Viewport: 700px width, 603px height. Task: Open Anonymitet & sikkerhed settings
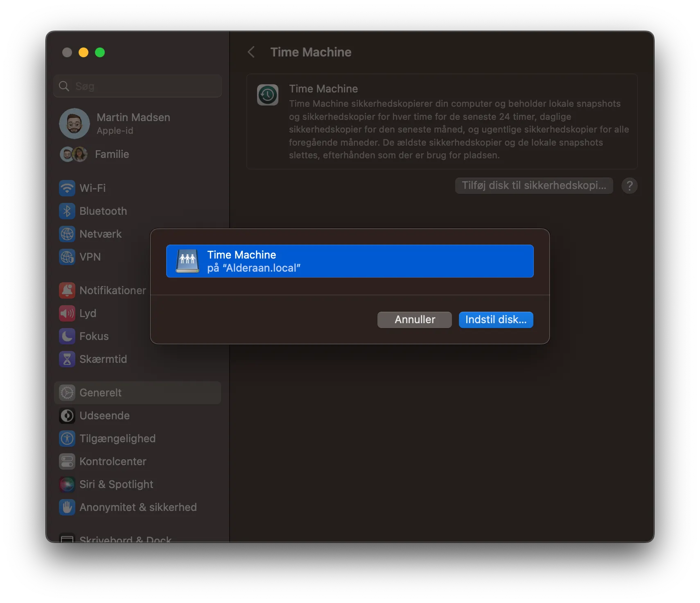138,507
